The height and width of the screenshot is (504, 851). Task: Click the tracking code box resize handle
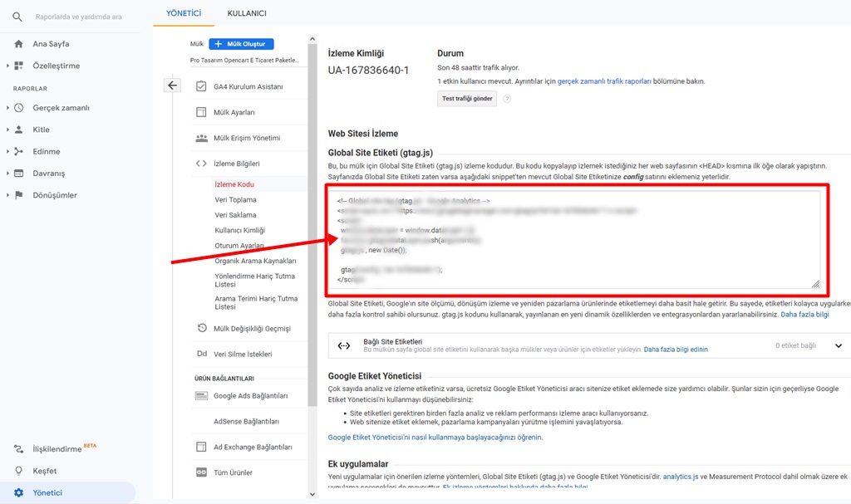click(815, 284)
